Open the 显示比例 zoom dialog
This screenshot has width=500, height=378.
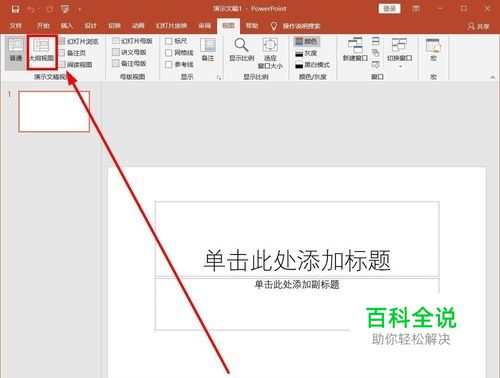pos(242,50)
